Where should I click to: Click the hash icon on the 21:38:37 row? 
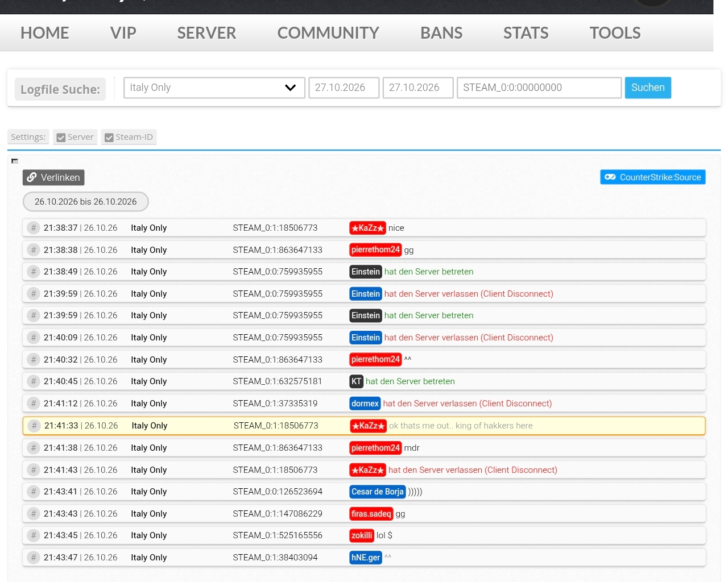tap(34, 228)
